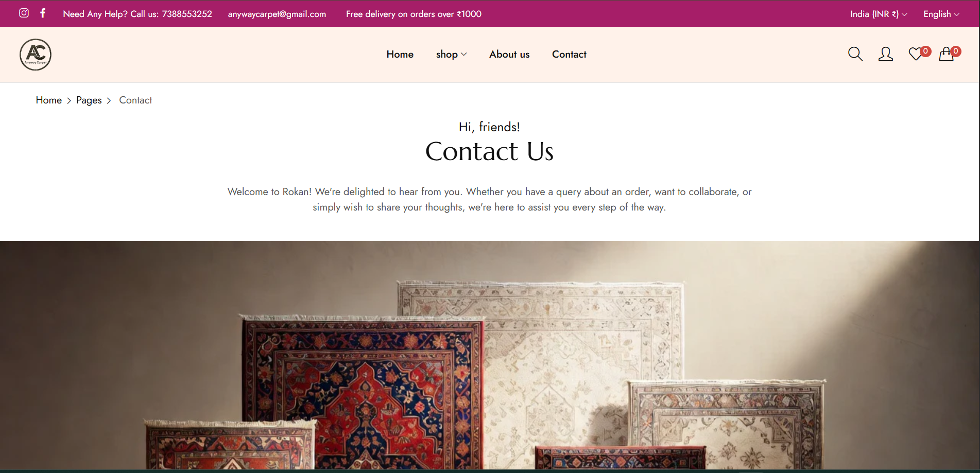The image size is (980, 473).
Task: Expand the India (INR ₹) currency selector
Action: (879, 14)
